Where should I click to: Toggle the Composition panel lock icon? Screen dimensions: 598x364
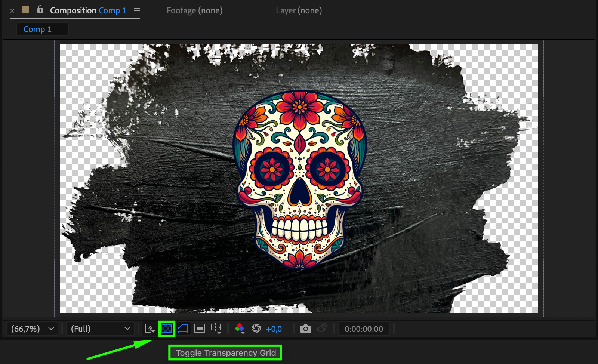pos(40,10)
